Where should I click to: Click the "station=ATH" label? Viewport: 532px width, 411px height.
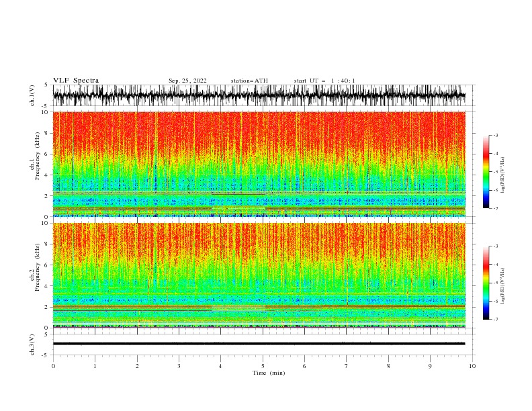coord(249,81)
